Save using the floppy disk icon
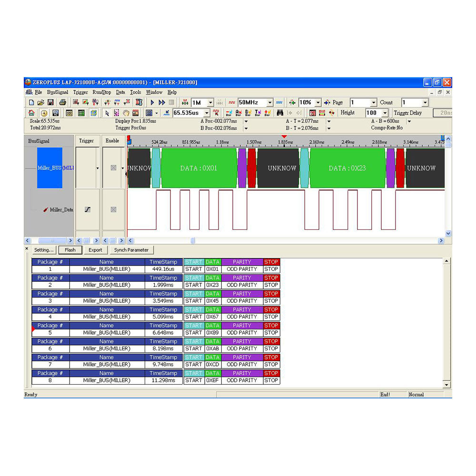 (x=50, y=103)
